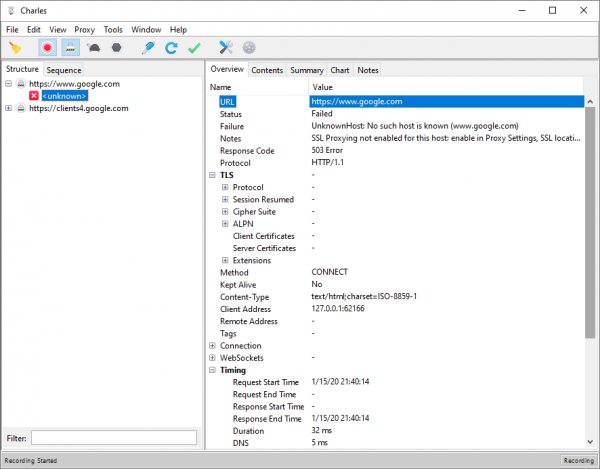Screen dimensions: 600x469
Task: Open the Proxy menu
Action: (x=85, y=30)
